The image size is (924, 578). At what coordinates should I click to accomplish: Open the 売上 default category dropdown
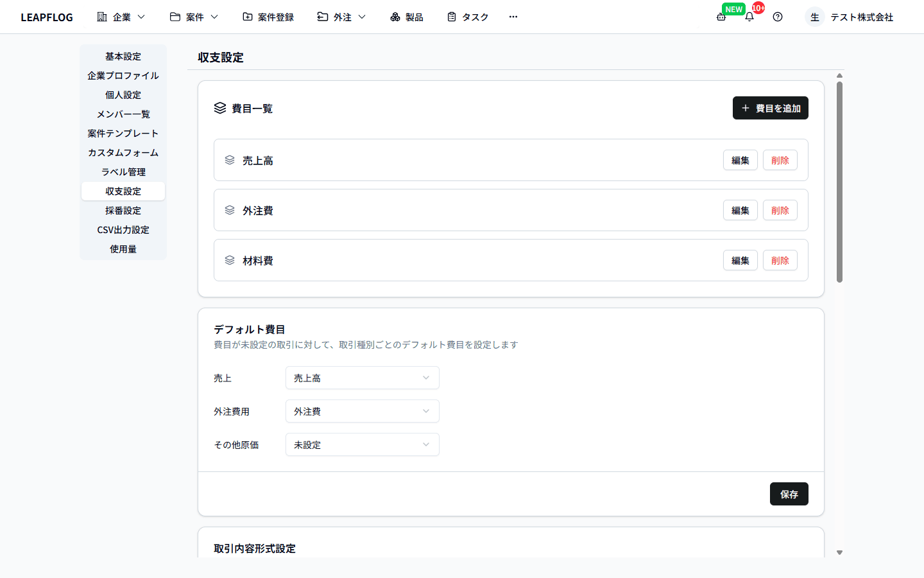click(x=362, y=378)
